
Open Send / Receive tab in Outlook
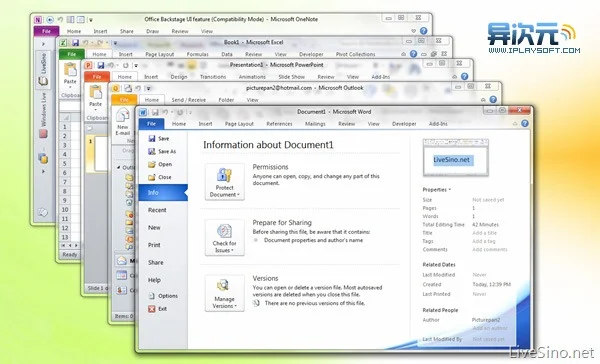click(x=189, y=100)
